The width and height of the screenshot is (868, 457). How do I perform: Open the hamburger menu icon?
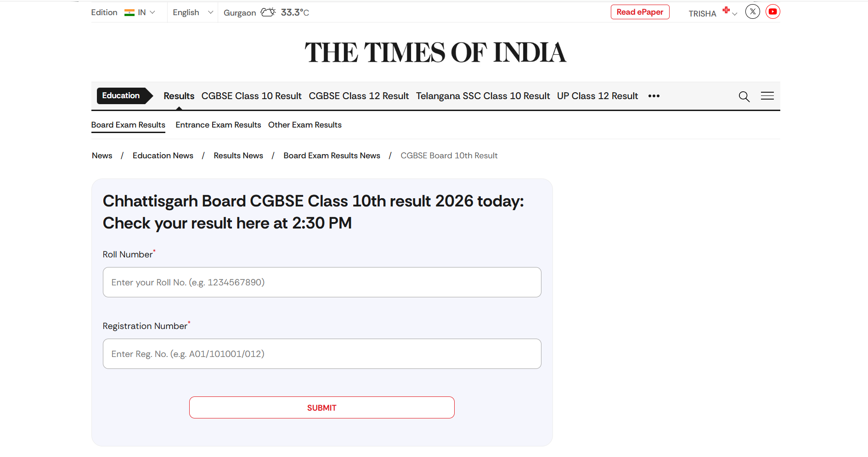[x=767, y=96]
